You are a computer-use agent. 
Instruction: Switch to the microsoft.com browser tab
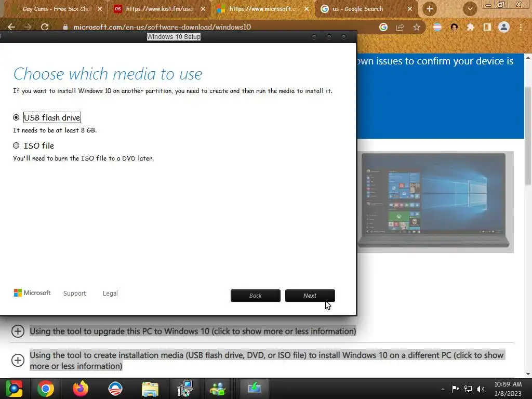click(x=263, y=9)
